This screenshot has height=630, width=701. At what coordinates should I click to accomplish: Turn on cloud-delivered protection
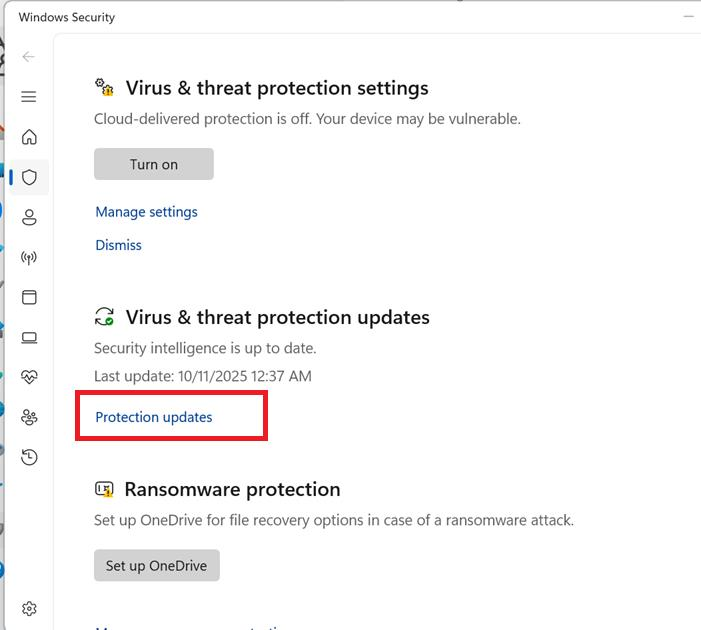click(154, 164)
